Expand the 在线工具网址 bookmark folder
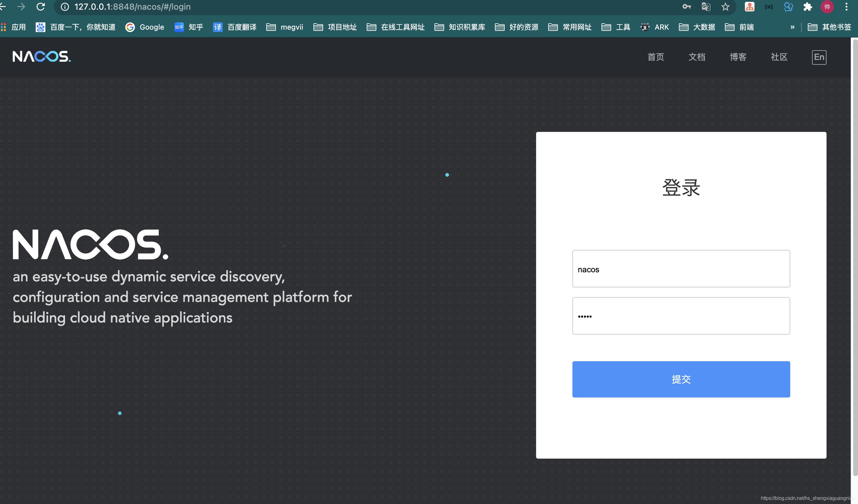The height and width of the screenshot is (504, 858). [x=396, y=27]
